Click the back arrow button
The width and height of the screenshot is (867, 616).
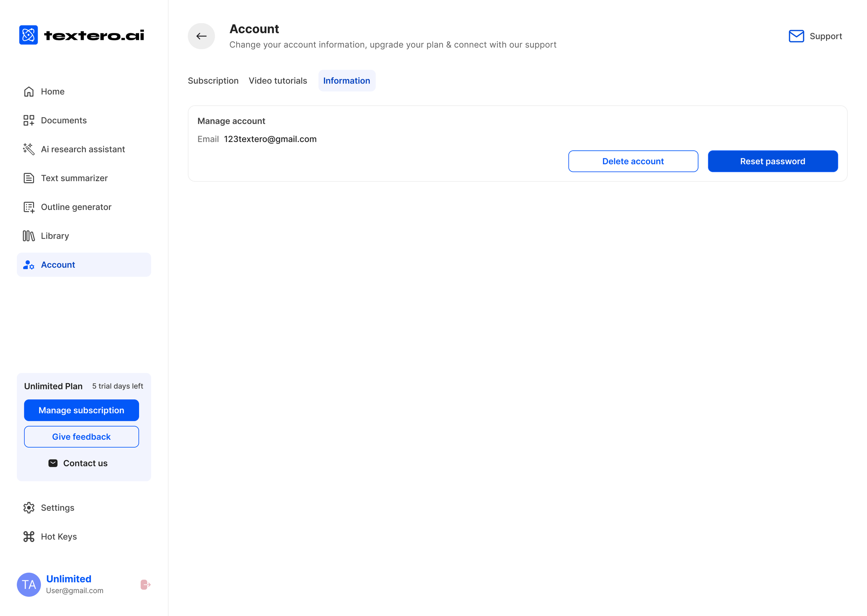(201, 36)
